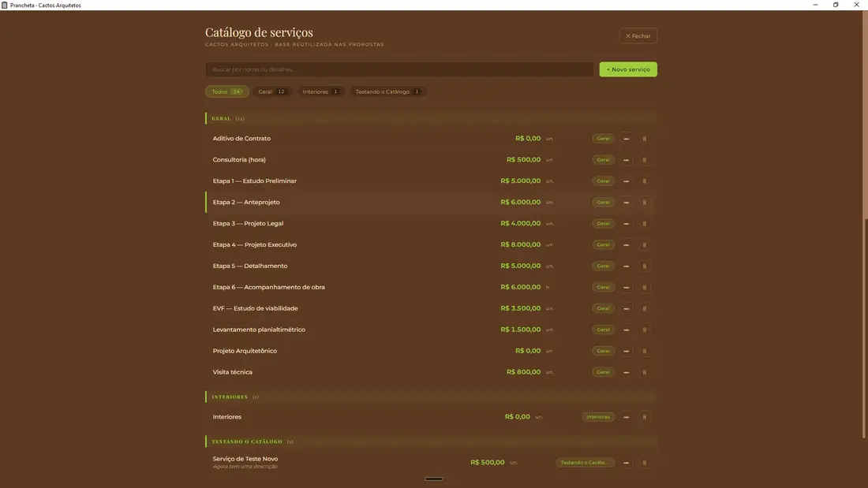This screenshot has width=868, height=488.
Task: Delete Levantamento planialtimétrico with trash icon
Action: pos(645,330)
